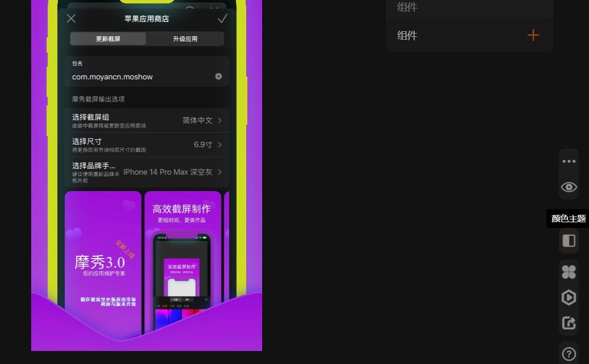Open help with the question mark icon
Image resolution: width=589 pixels, height=364 pixels.
(x=569, y=354)
